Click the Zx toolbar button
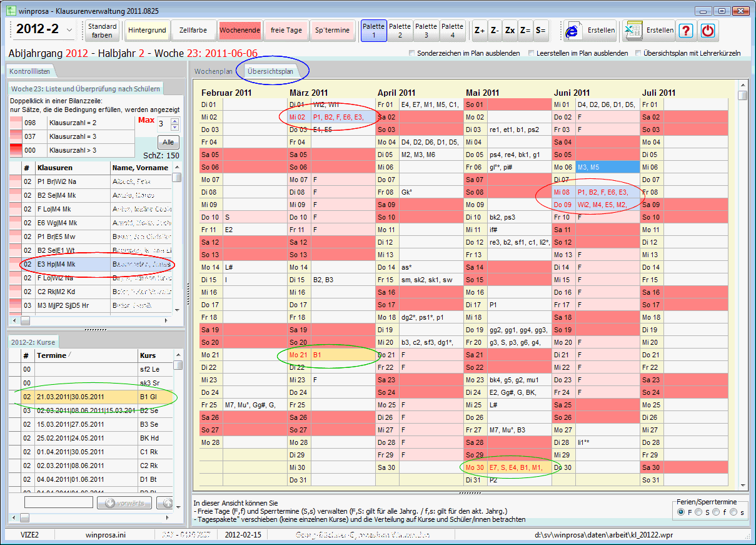Image resolution: width=756 pixels, height=545 pixels. 510,31
